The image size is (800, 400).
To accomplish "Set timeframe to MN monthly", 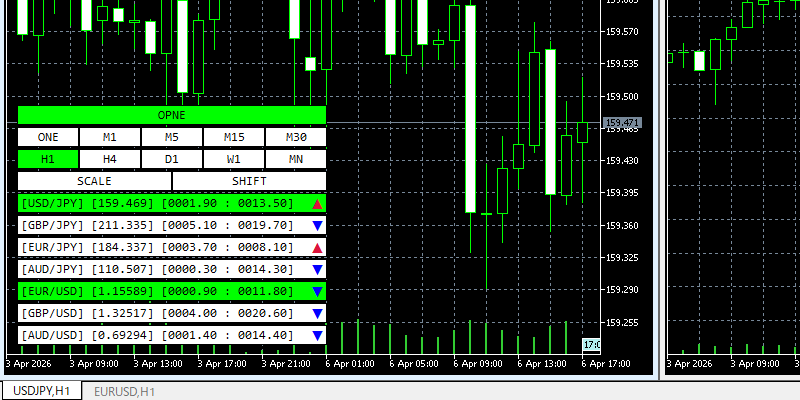I will pos(296,159).
